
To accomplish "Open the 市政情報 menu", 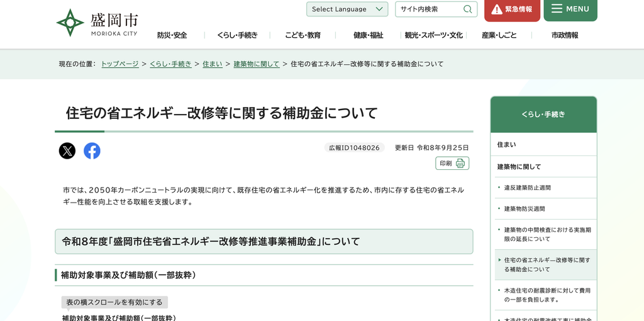I will pyautogui.click(x=565, y=35).
